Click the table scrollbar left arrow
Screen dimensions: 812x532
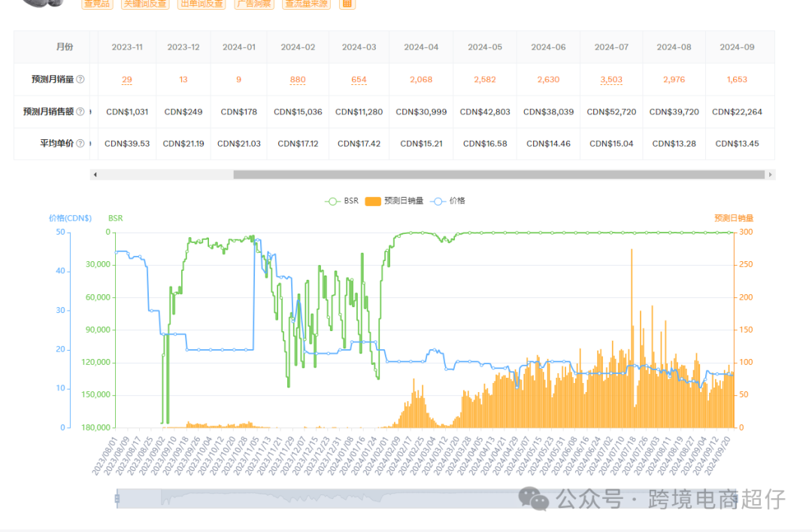click(95, 175)
